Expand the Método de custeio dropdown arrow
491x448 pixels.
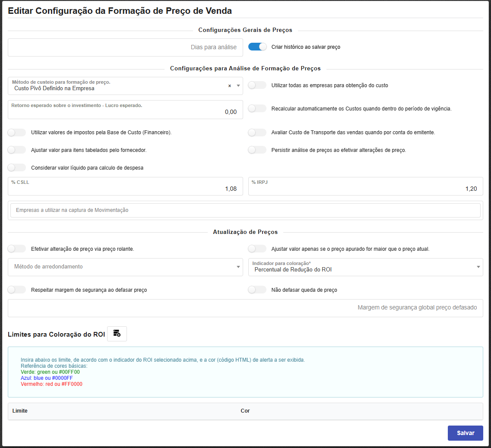(x=238, y=86)
